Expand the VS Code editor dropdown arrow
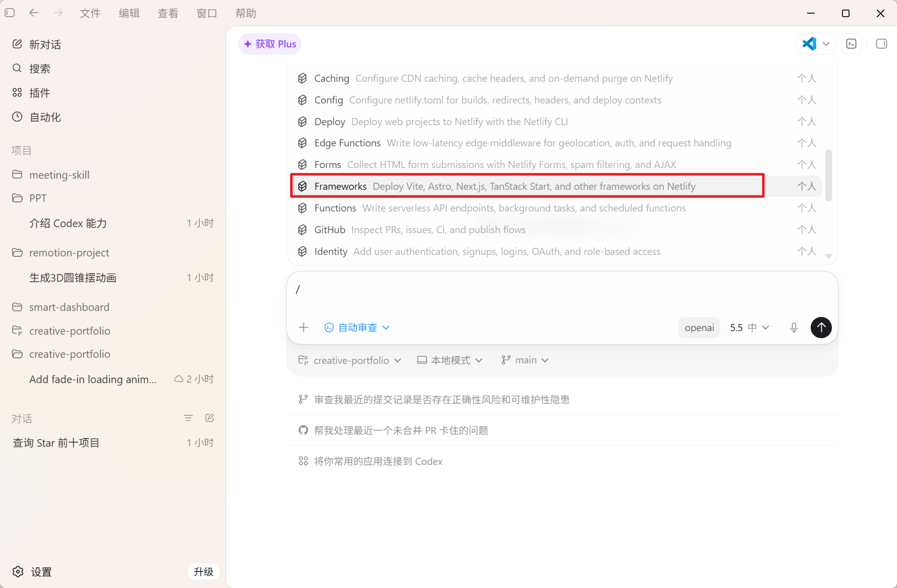897x588 pixels. pyautogui.click(x=826, y=44)
